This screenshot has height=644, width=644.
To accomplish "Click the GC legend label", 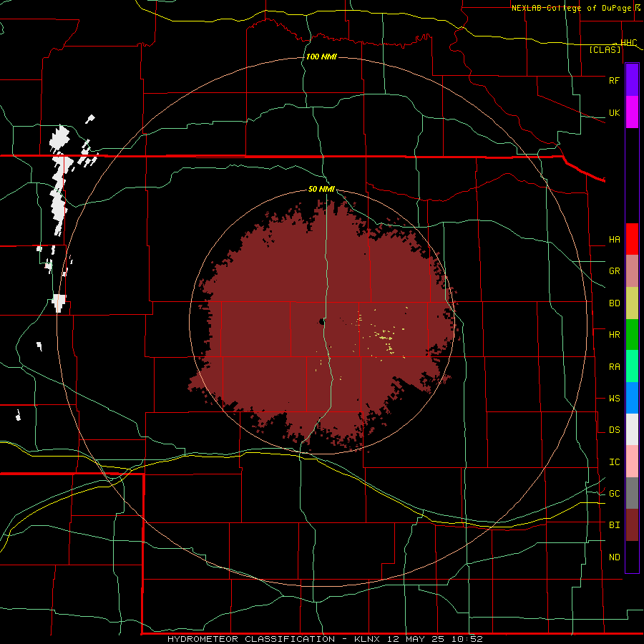I will point(614,494).
